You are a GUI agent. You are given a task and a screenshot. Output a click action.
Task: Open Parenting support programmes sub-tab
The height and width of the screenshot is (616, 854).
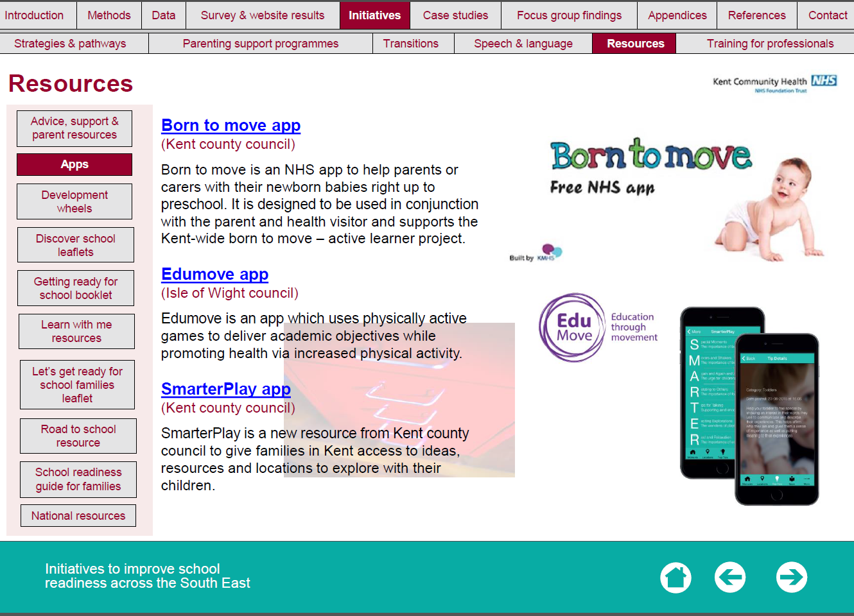260,44
